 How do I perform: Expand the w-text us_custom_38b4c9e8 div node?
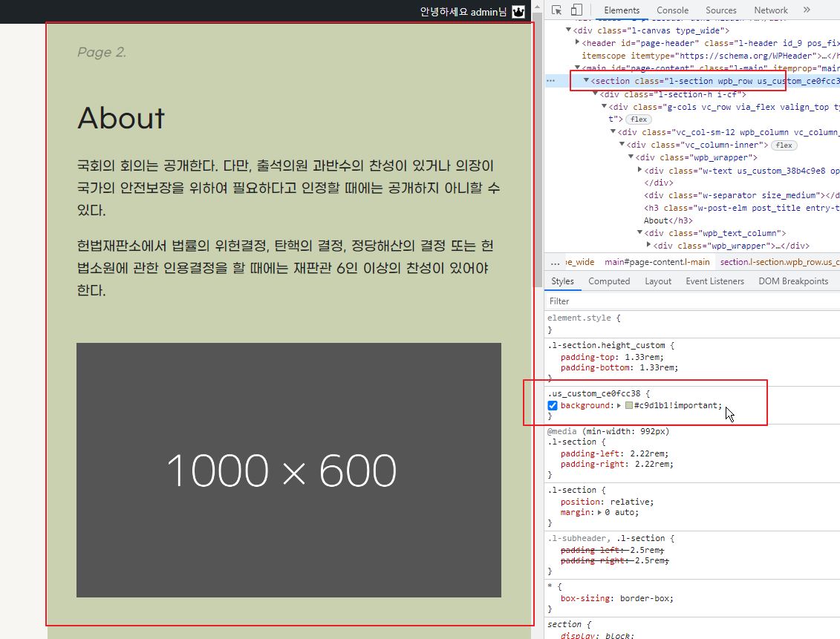[639, 170]
